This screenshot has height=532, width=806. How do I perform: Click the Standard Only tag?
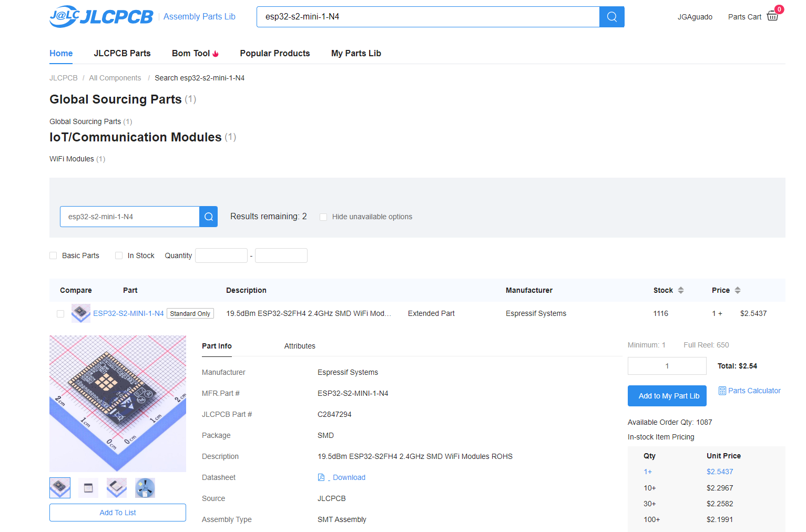point(190,314)
